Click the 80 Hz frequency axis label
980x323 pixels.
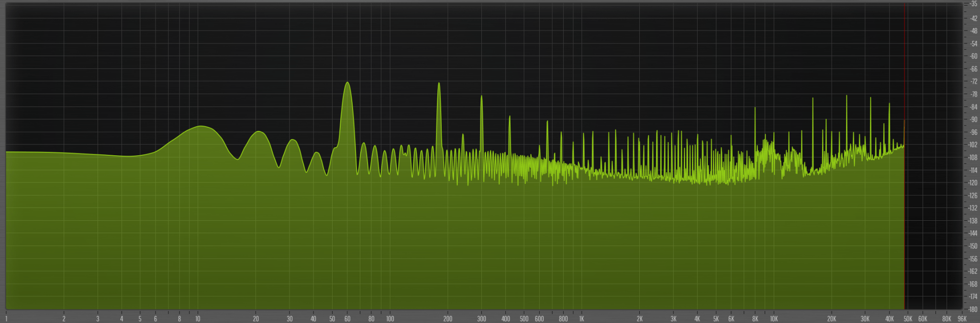click(x=371, y=319)
